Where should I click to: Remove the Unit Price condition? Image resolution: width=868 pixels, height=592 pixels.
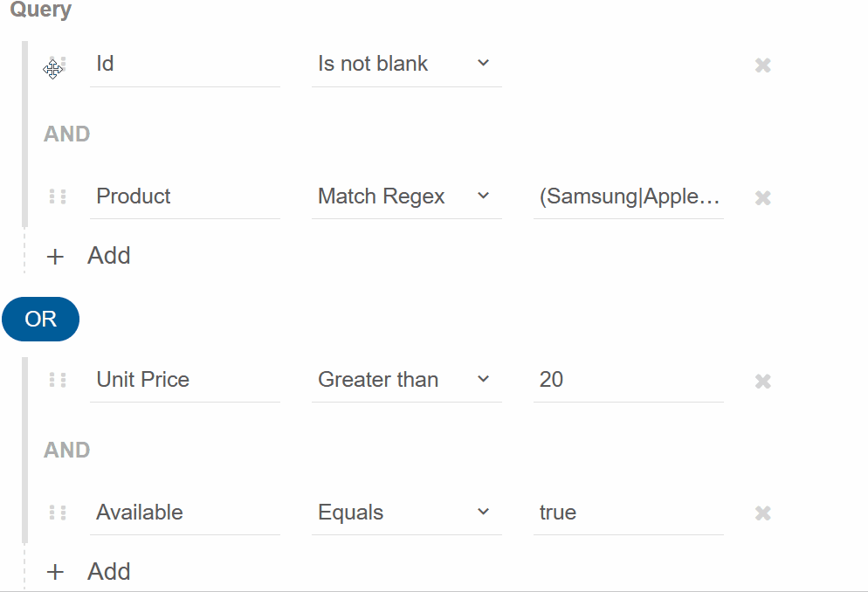tap(763, 381)
